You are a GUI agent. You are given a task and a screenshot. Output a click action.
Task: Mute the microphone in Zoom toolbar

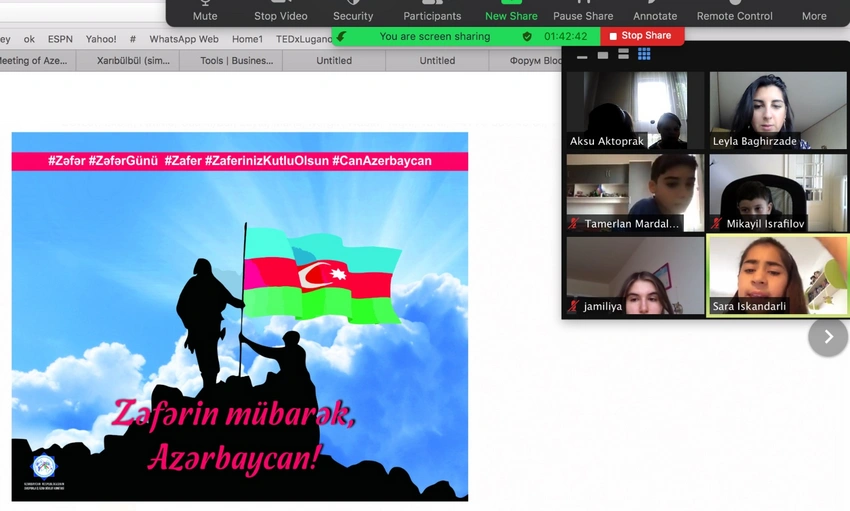(x=205, y=11)
